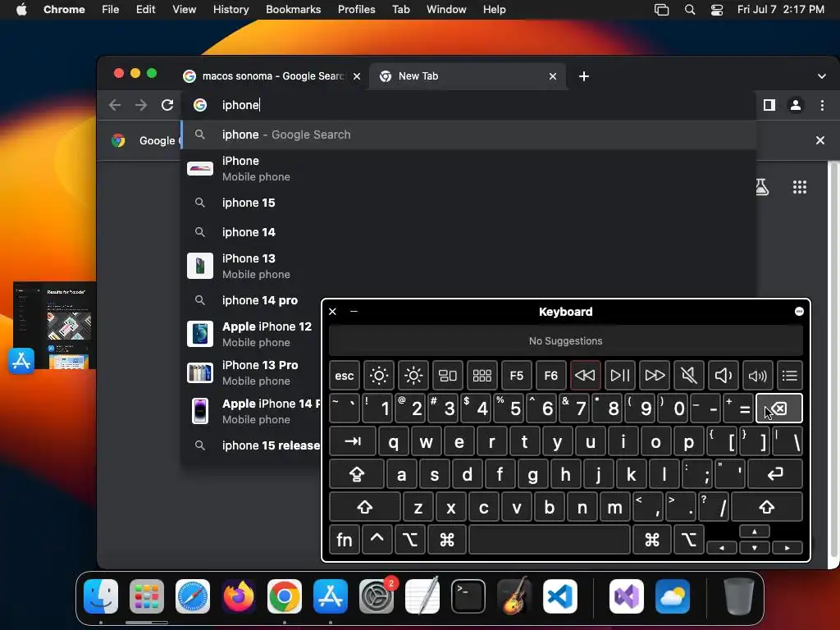
Task: Open Chrome side panel
Action: pyautogui.click(x=769, y=105)
